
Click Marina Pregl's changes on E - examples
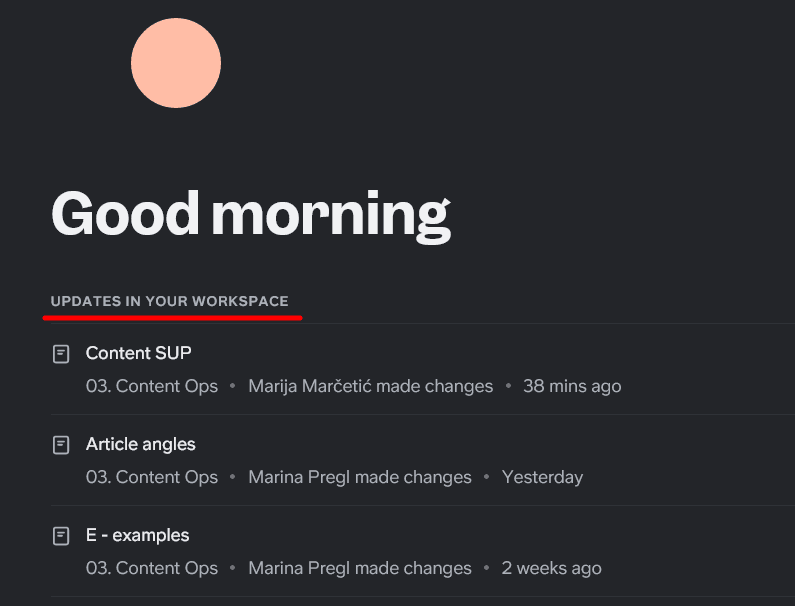(x=360, y=568)
